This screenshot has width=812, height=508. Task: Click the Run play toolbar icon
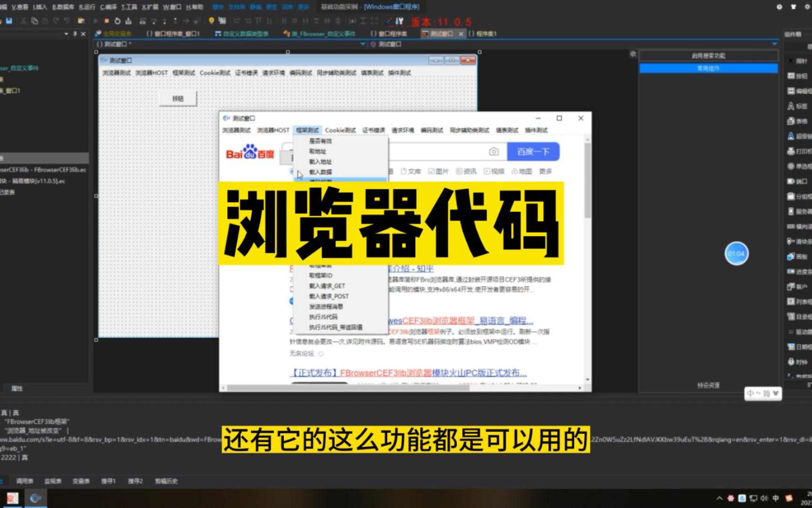(95, 21)
